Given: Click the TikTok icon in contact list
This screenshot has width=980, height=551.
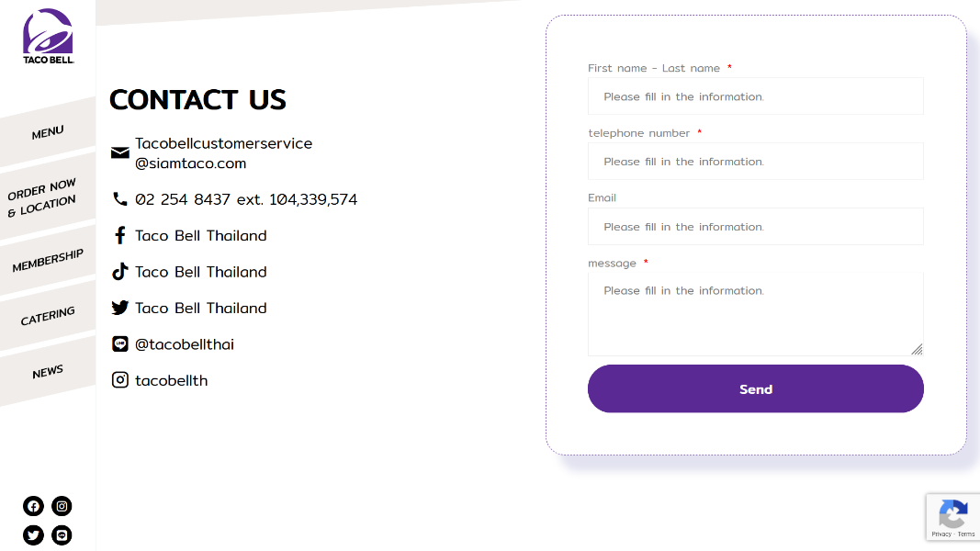Looking at the screenshot, I should (x=120, y=272).
